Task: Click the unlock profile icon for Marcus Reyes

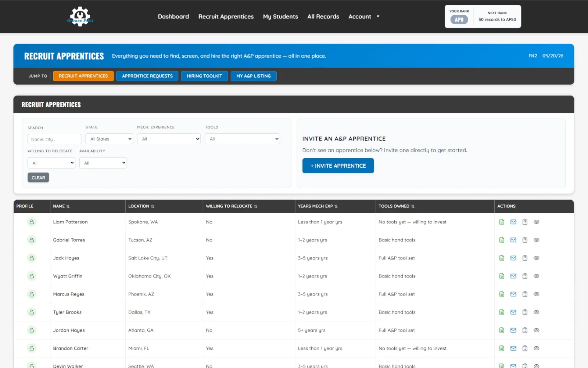Action: (32, 294)
